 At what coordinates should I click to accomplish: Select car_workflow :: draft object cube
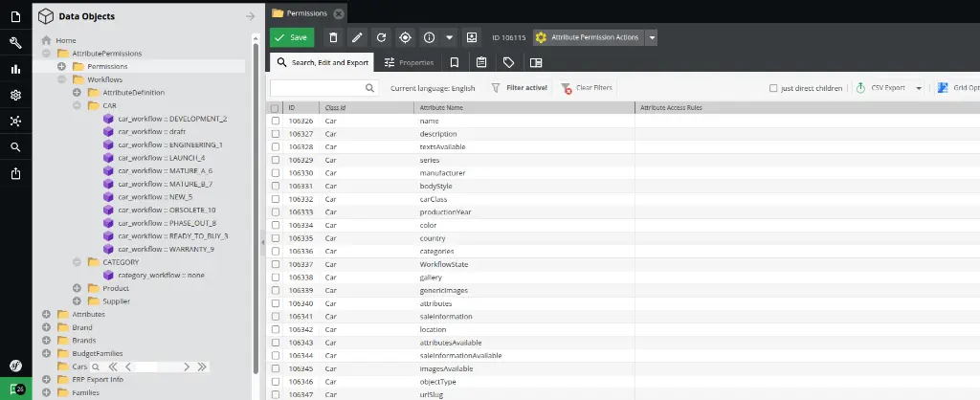pos(109,131)
